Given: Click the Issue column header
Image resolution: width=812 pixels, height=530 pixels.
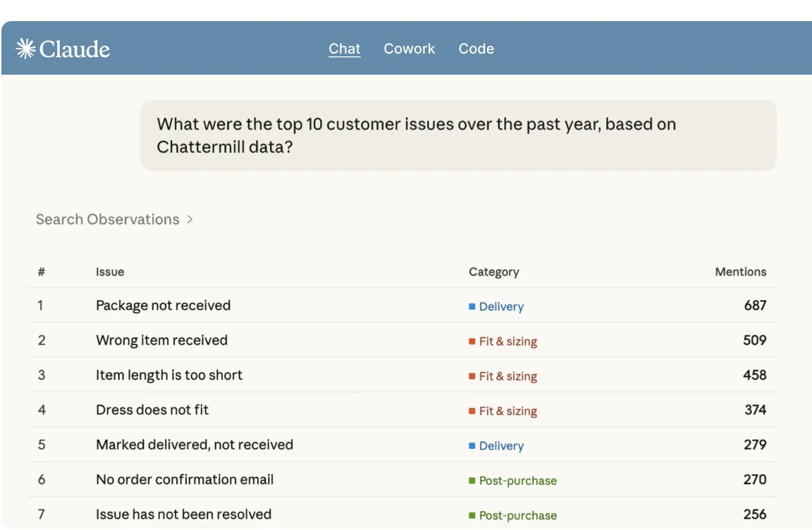Looking at the screenshot, I should tap(110, 272).
